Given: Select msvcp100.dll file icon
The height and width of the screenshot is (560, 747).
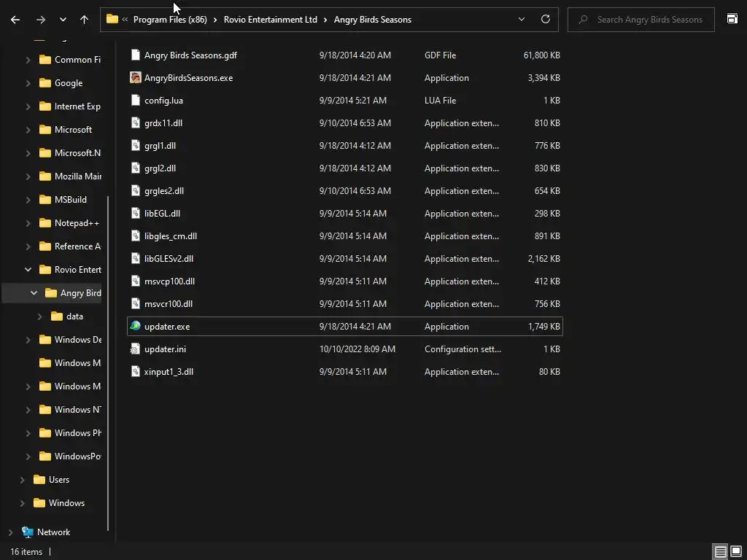Looking at the screenshot, I should (136, 281).
